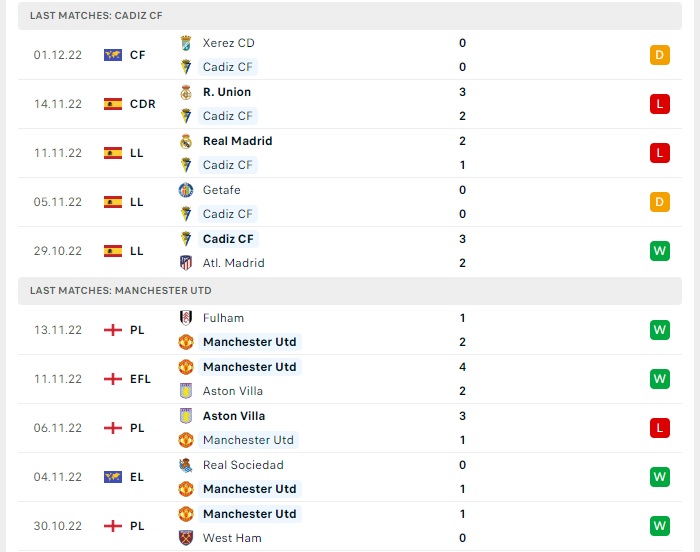
Task: Click the Aston Villa crest in EFL match
Action: pos(186,391)
